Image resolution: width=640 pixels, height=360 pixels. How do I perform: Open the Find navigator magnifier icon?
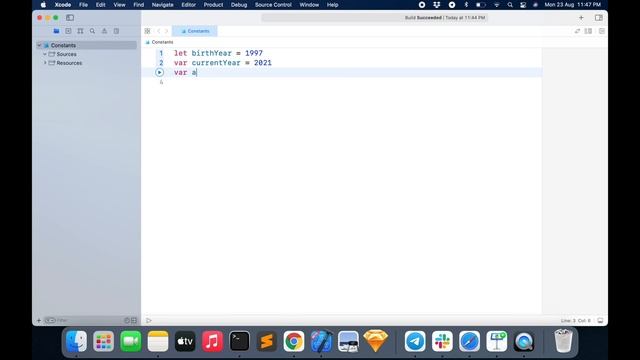pyautogui.click(x=93, y=31)
